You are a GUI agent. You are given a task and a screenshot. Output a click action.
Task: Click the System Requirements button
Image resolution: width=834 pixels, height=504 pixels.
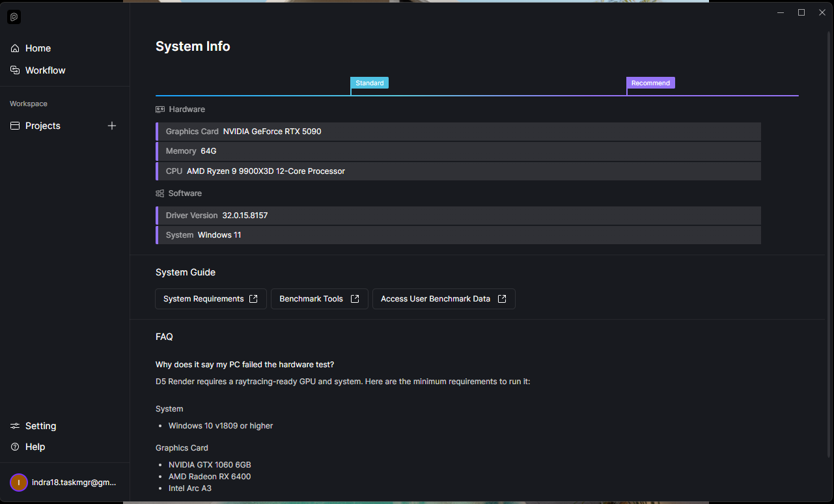tap(204, 299)
